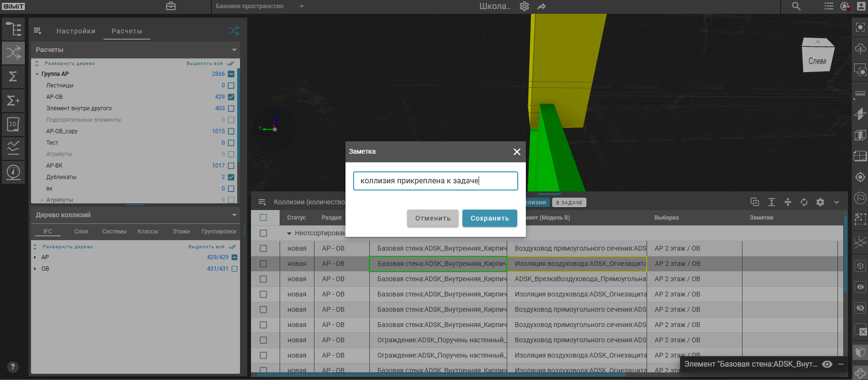Open the model tree sidebar icon
Image resolution: width=868 pixels, height=380 pixels.
[13, 29]
